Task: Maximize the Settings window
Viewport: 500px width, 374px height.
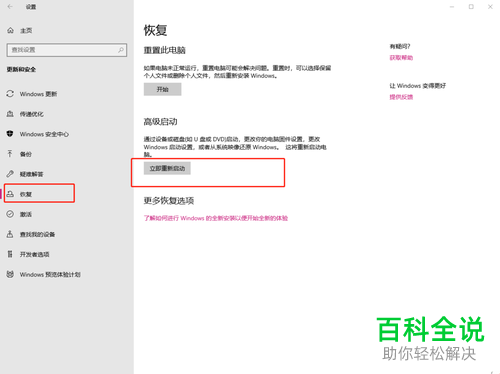Action: [471, 7]
